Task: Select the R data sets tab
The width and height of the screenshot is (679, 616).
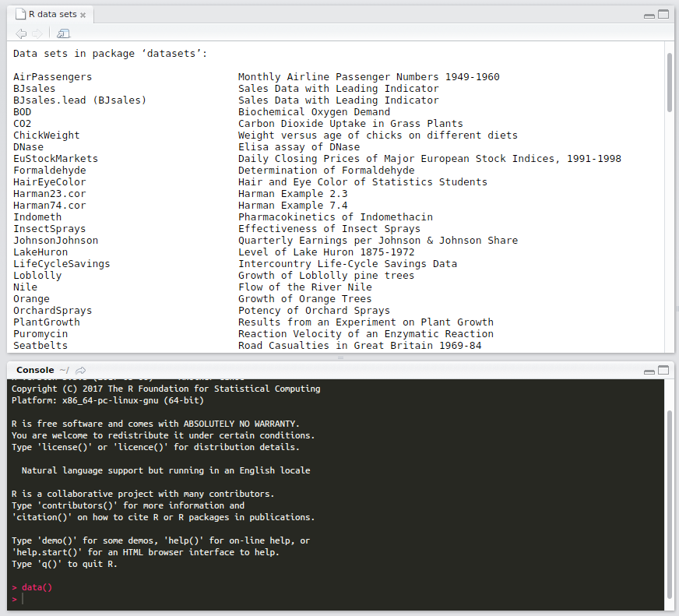Action: 51,14
